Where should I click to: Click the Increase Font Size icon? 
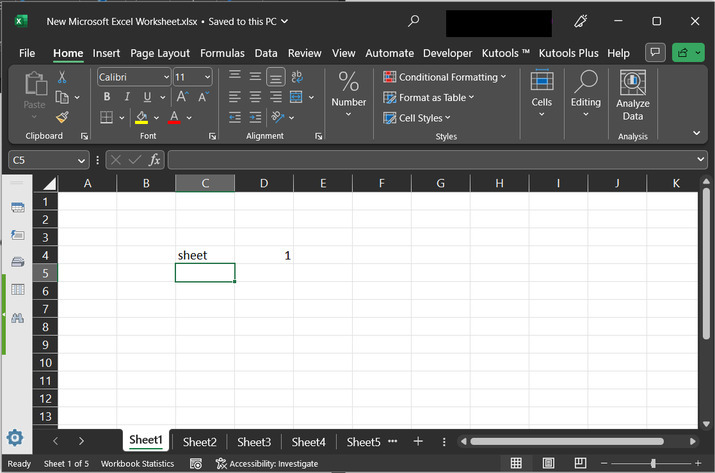click(183, 97)
